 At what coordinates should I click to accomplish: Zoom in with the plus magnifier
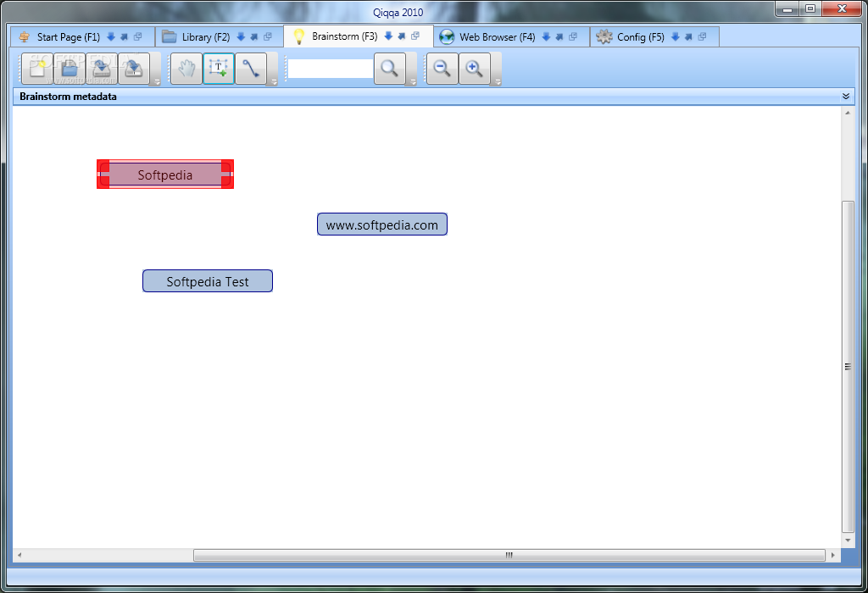[475, 69]
